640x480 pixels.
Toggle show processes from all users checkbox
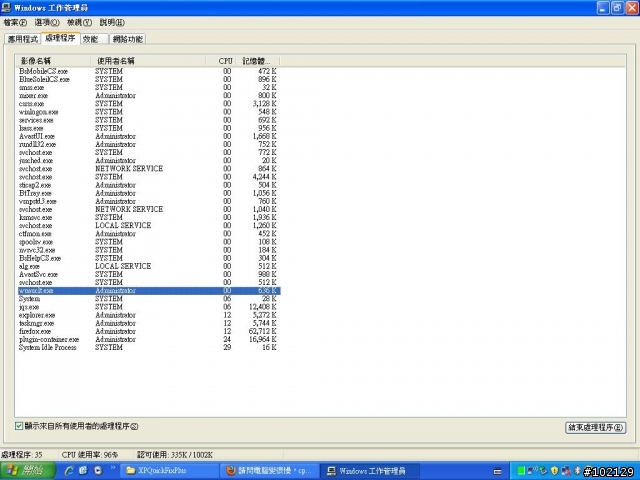pyautogui.click(x=19, y=426)
